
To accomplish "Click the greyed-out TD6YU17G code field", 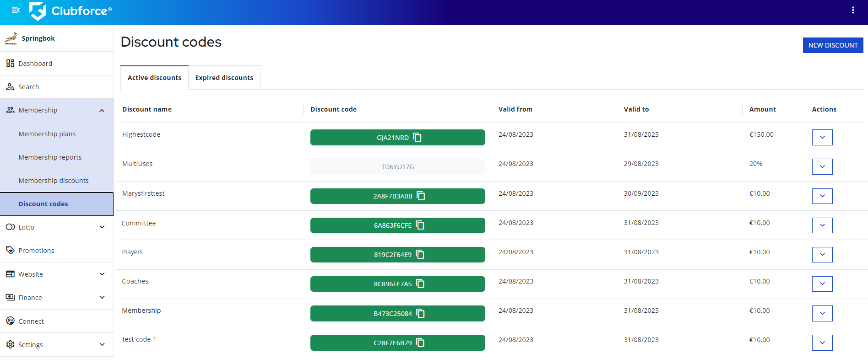I will 397,167.
